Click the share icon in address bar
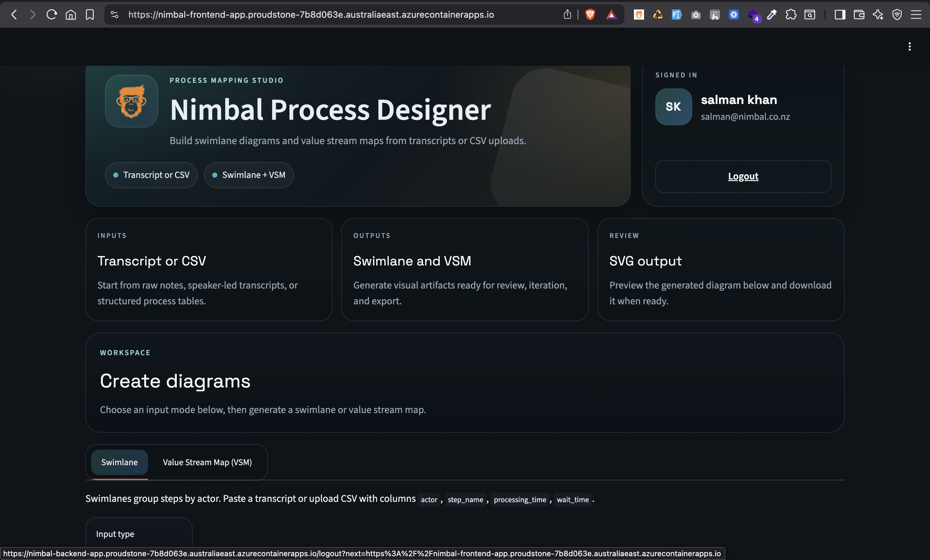930x560 pixels. tap(567, 14)
